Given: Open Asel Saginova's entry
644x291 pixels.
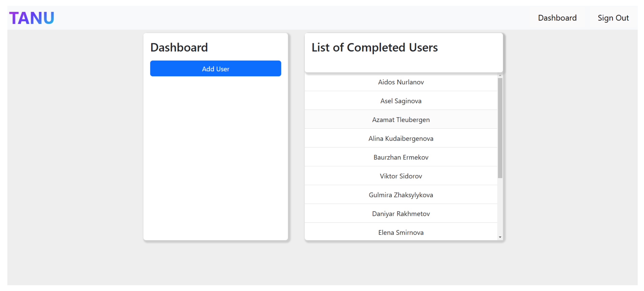Looking at the screenshot, I should tap(400, 101).
